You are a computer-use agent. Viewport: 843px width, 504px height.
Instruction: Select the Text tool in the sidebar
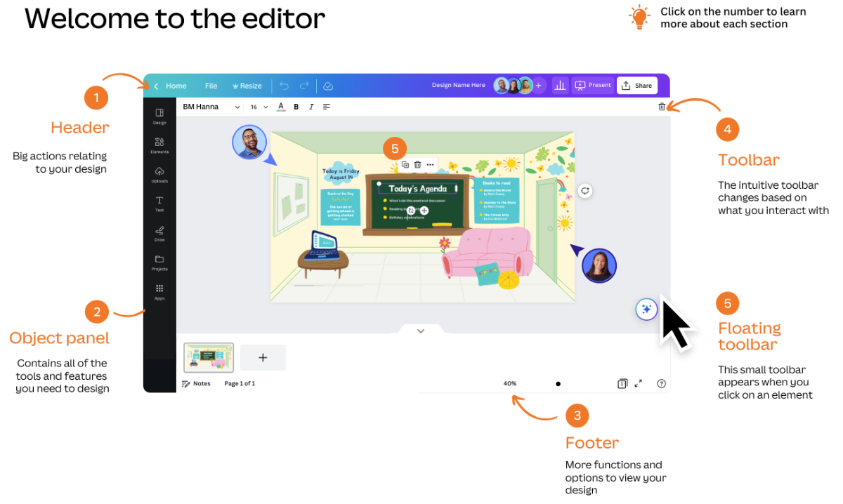159,204
